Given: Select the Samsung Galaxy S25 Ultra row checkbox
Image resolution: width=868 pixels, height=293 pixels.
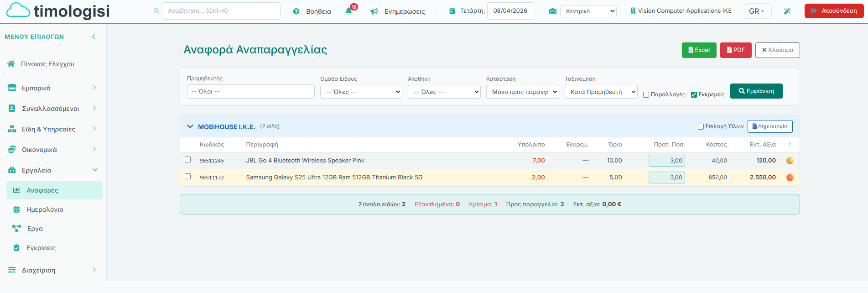Looking at the screenshot, I should tap(187, 177).
